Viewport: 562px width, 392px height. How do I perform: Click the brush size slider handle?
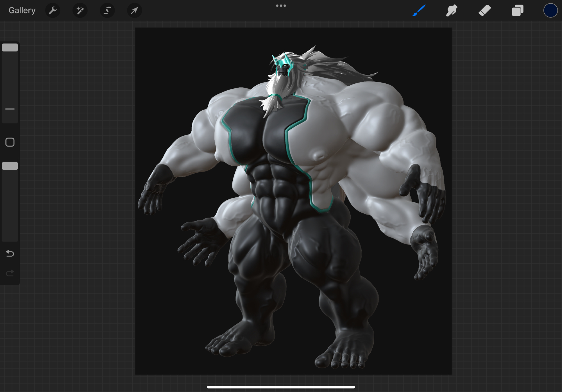pos(10,47)
